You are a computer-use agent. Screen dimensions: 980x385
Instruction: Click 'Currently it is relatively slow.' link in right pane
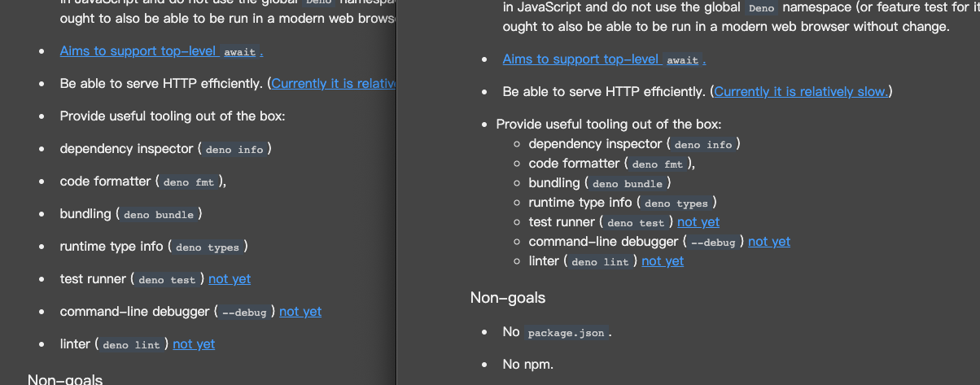coord(801,92)
